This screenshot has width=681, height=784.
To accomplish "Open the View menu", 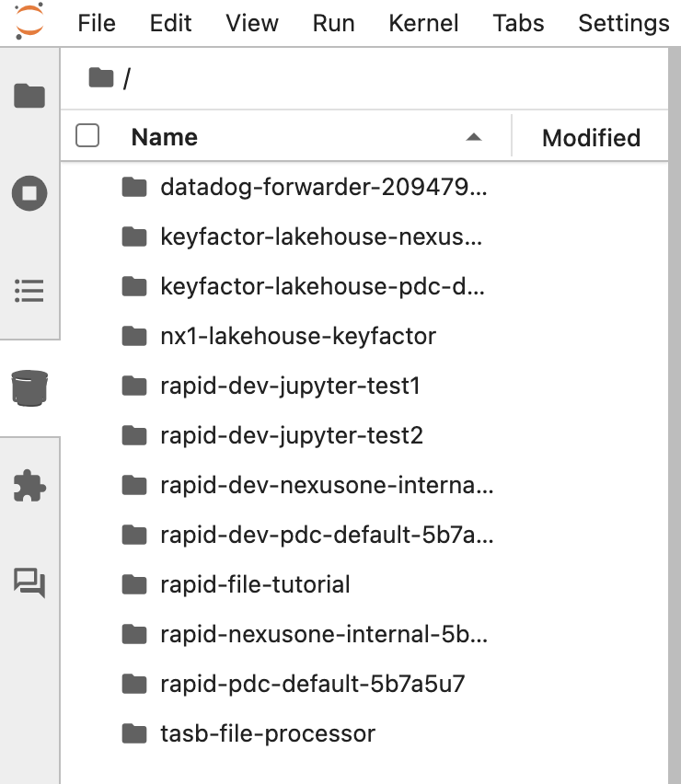I will tap(252, 23).
